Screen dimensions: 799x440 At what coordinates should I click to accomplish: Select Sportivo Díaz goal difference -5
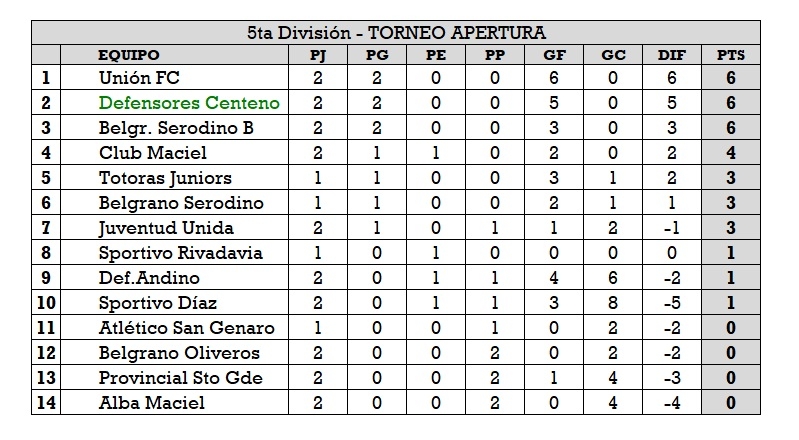[x=672, y=303]
